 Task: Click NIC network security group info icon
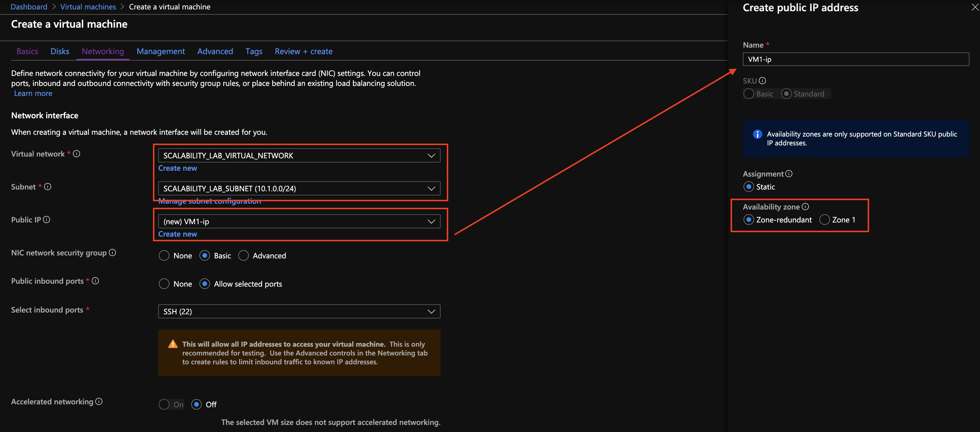113,253
